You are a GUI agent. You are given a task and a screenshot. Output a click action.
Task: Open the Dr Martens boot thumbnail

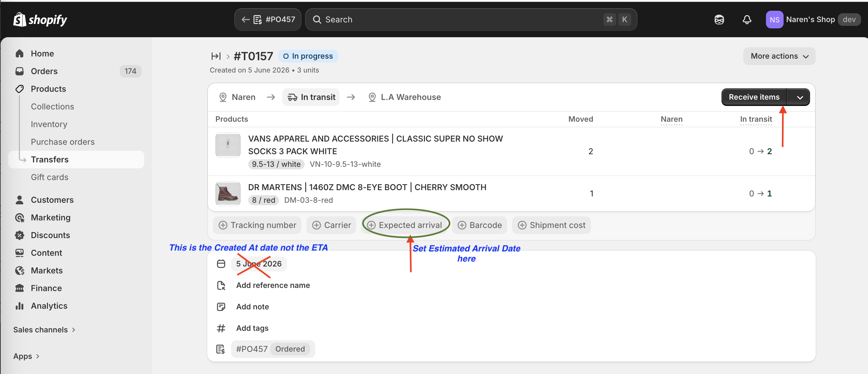[x=228, y=194]
